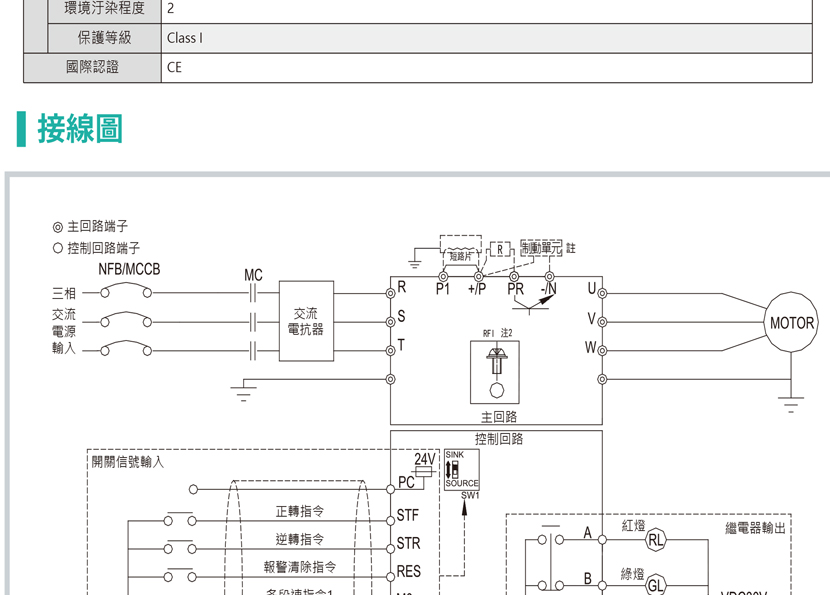Click the 主回路 label
Viewport: 830px width, 595px height.
click(x=499, y=417)
